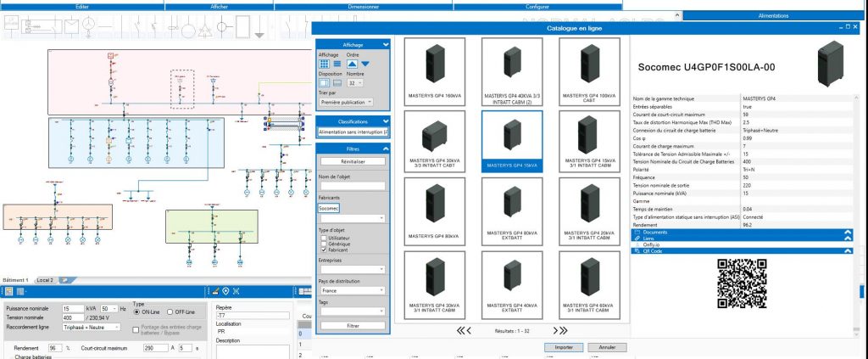Select MASTERYS GP4 160kVA thumbnail
The width and height of the screenshot is (868, 359).
[x=435, y=71]
